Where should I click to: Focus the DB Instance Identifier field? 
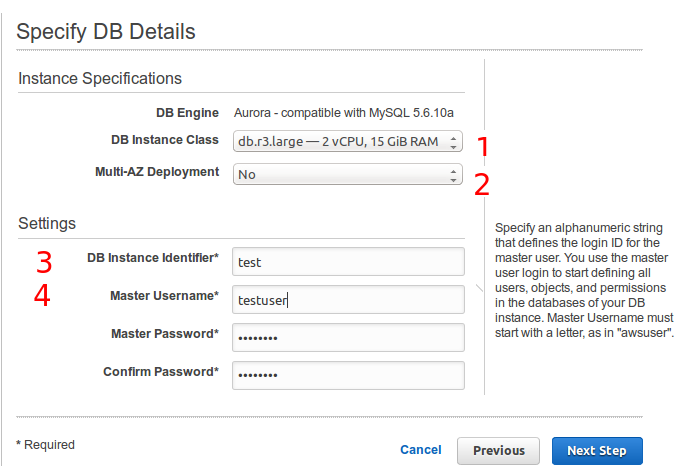(x=348, y=262)
